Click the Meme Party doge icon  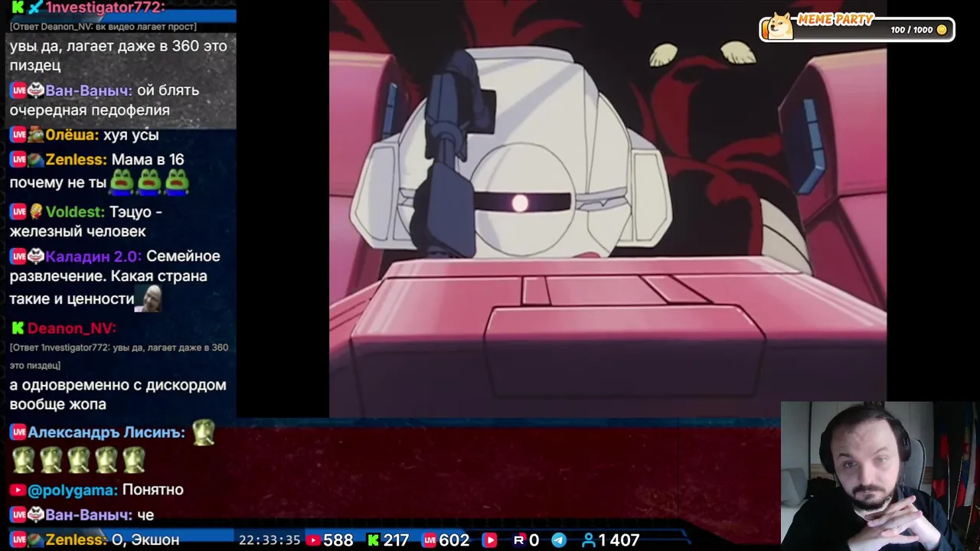(780, 27)
